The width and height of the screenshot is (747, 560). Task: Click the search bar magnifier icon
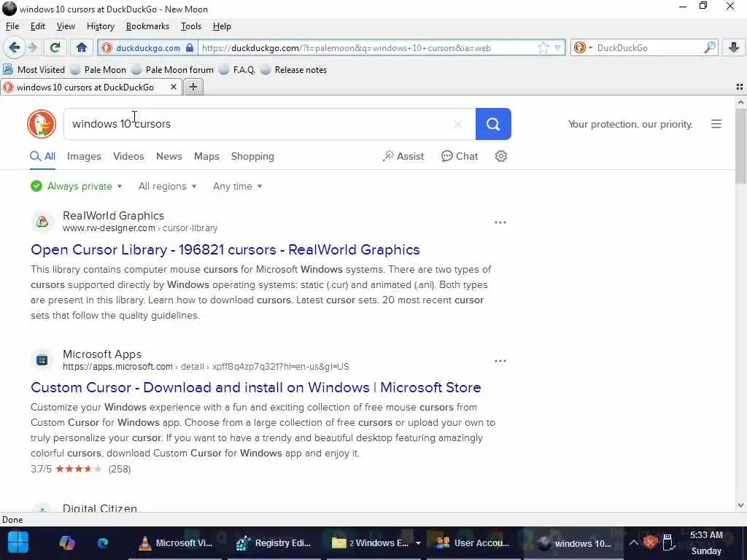click(x=709, y=47)
